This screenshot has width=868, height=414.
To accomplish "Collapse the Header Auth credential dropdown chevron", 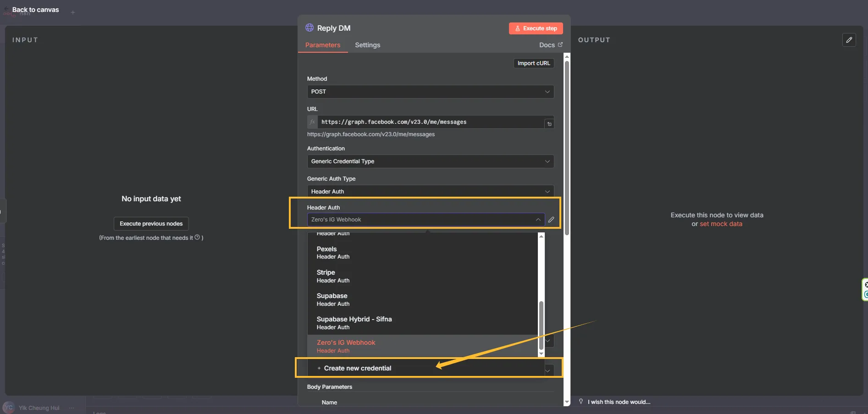I will click(x=538, y=220).
